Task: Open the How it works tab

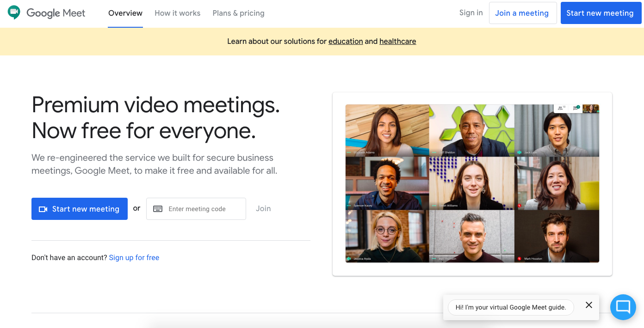Action: [178, 13]
